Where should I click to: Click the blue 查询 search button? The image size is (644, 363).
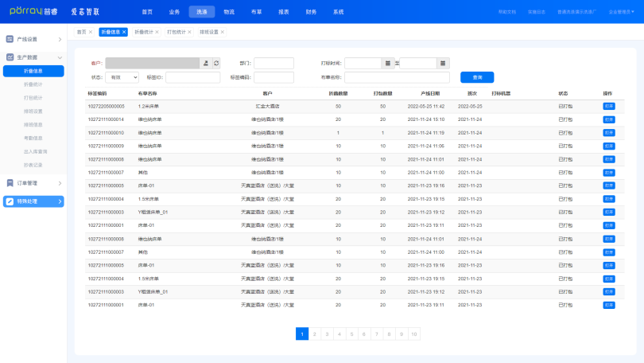point(477,77)
